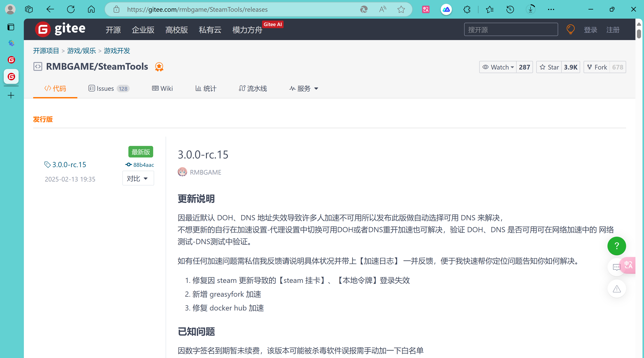644x358 pixels.
Task: Activate Read aloud icon in address bar
Action: pos(383,10)
